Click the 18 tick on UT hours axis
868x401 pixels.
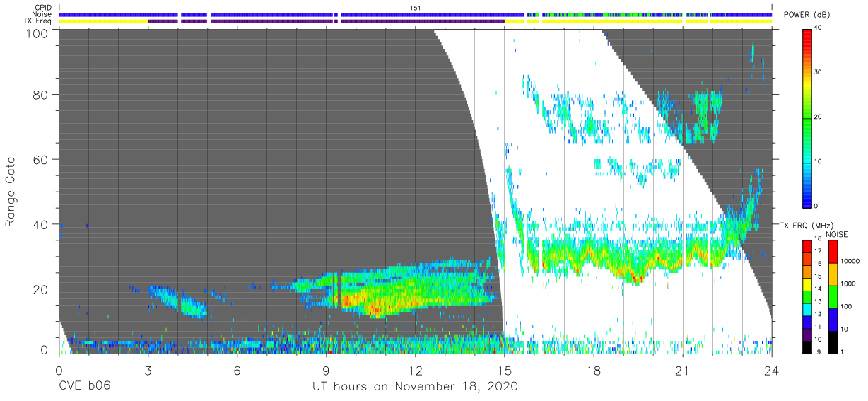point(593,370)
